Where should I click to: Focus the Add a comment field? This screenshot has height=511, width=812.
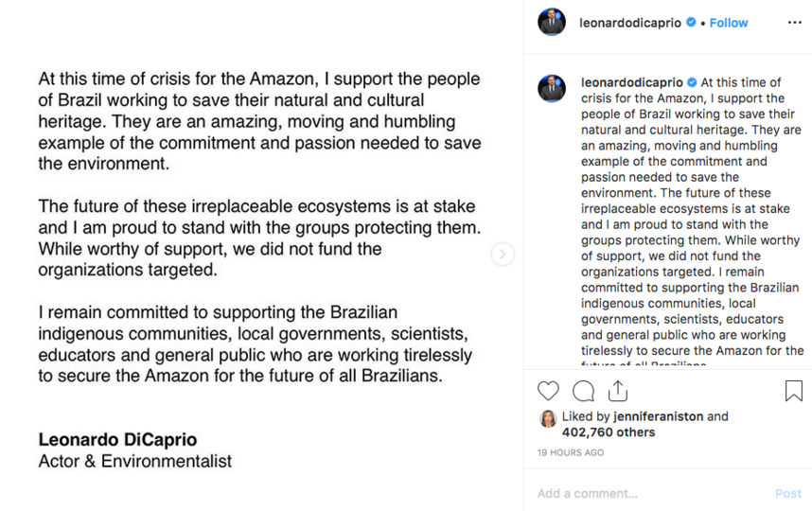tap(652, 493)
